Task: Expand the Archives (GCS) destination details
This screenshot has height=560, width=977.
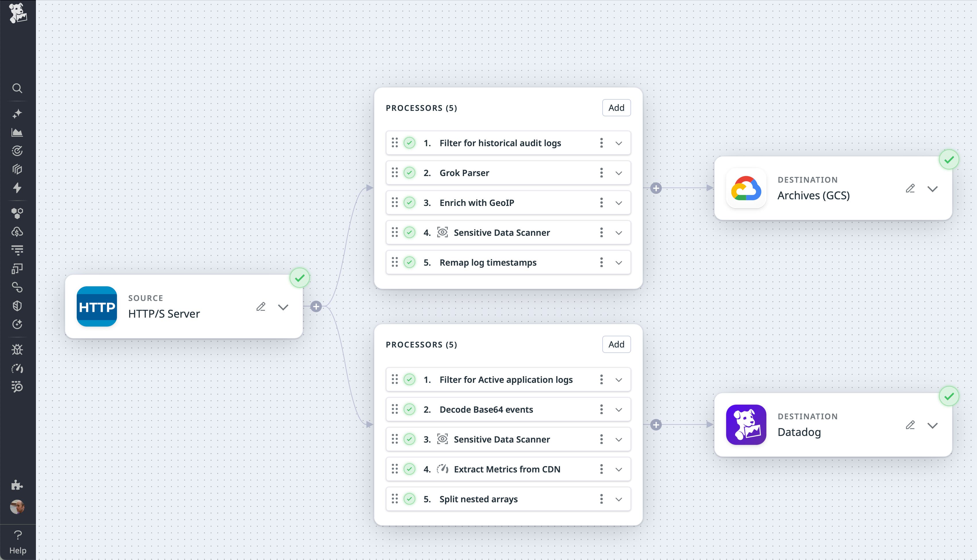Action: coord(932,189)
